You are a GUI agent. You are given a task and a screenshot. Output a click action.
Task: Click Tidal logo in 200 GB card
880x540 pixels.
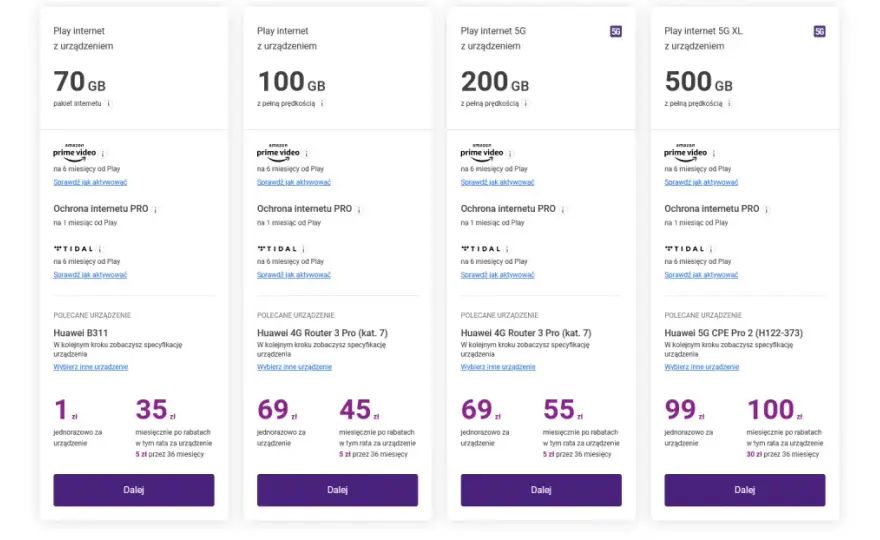(481, 249)
